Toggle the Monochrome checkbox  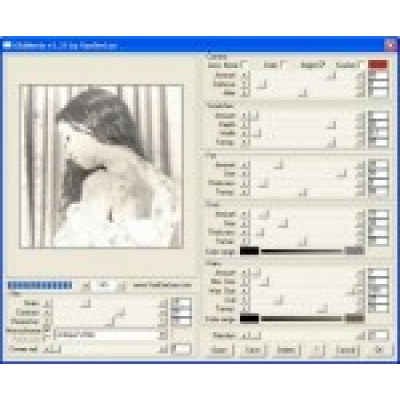tap(47, 330)
